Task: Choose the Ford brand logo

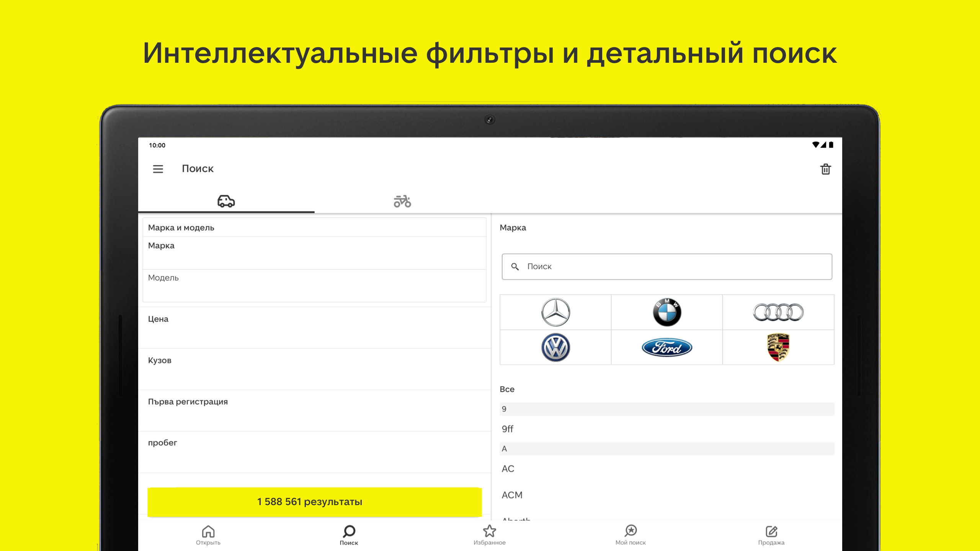Action: [666, 347]
